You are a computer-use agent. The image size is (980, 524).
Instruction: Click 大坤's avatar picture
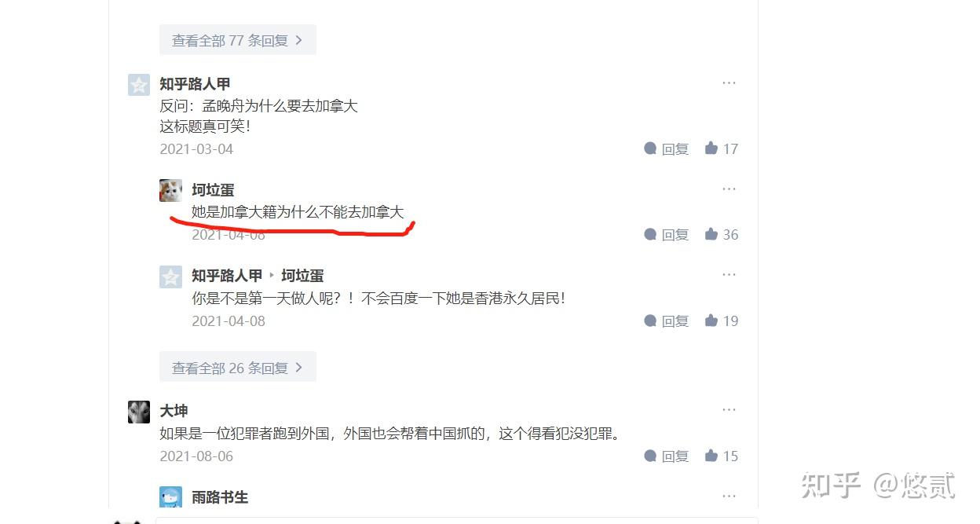(x=139, y=412)
